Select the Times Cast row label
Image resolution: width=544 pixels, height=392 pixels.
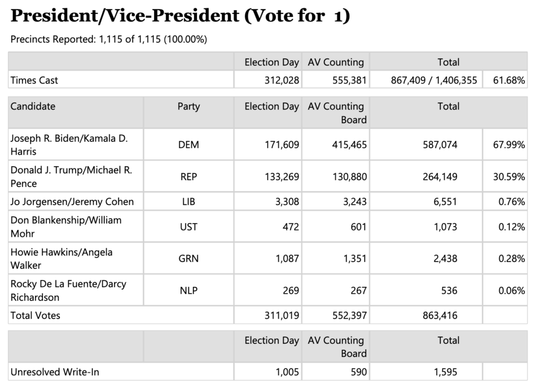[35, 81]
